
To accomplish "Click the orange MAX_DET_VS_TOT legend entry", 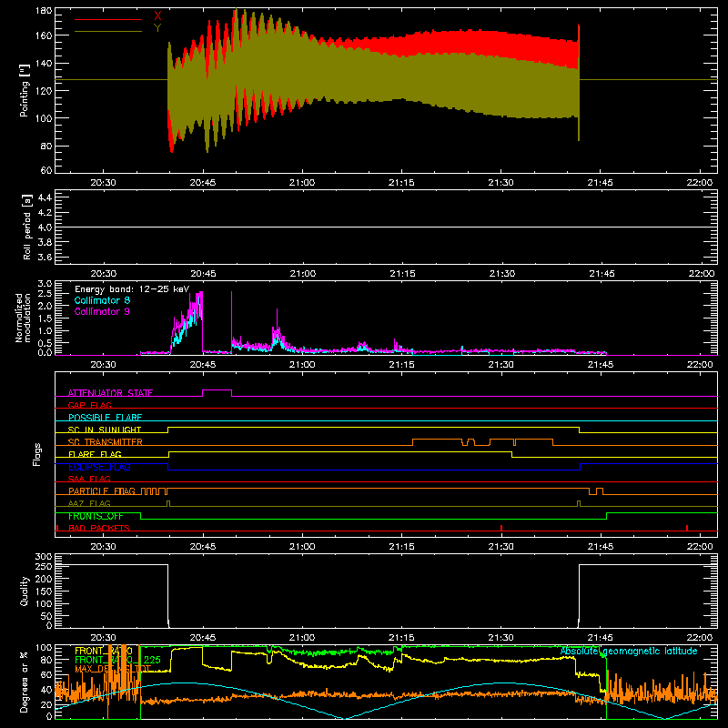I will tap(113, 669).
